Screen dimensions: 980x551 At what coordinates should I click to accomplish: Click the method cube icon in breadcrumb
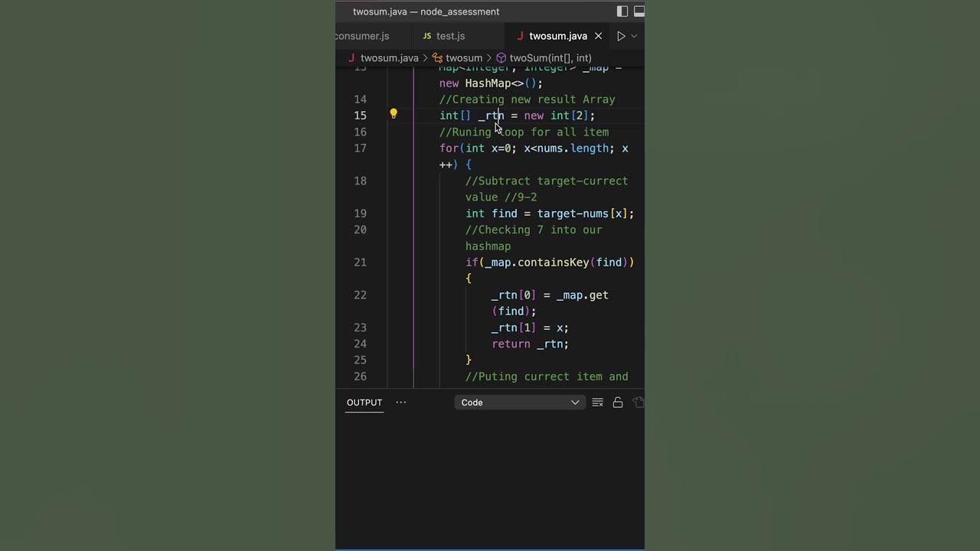(501, 58)
